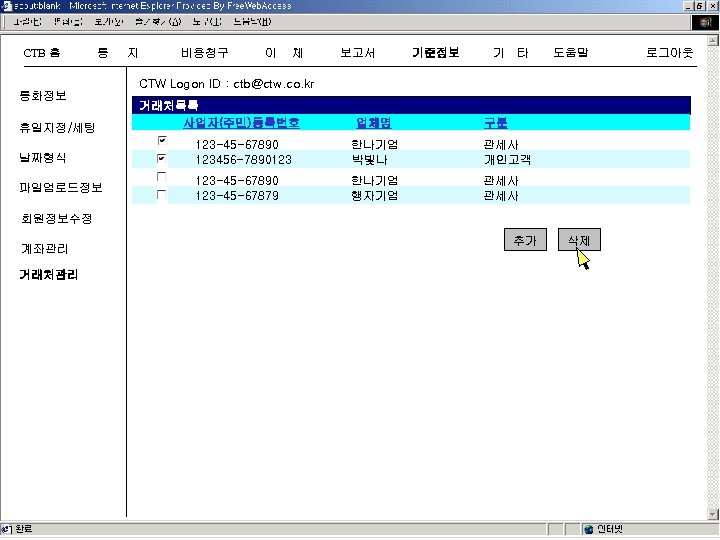
Task: Click the 완료 status text
Action: point(24,529)
